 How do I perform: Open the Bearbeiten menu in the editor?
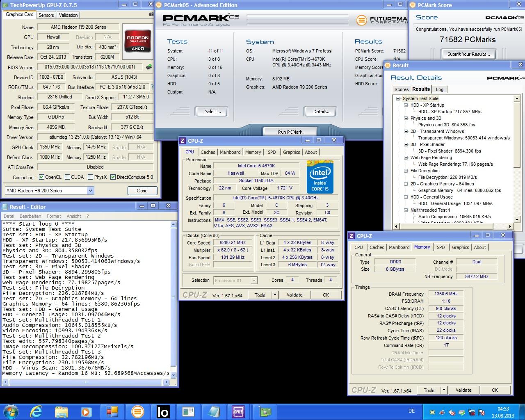pyautogui.click(x=30, y=216)
